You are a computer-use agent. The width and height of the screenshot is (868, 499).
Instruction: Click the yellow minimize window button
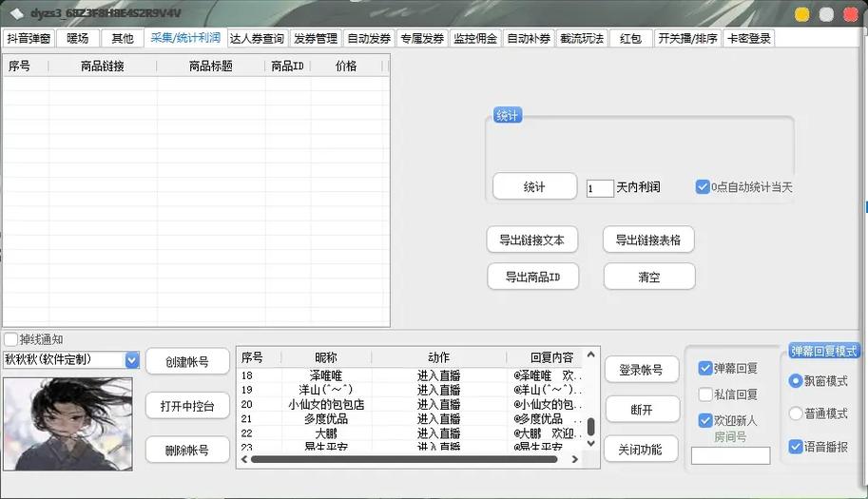click(x=802, y=14)
